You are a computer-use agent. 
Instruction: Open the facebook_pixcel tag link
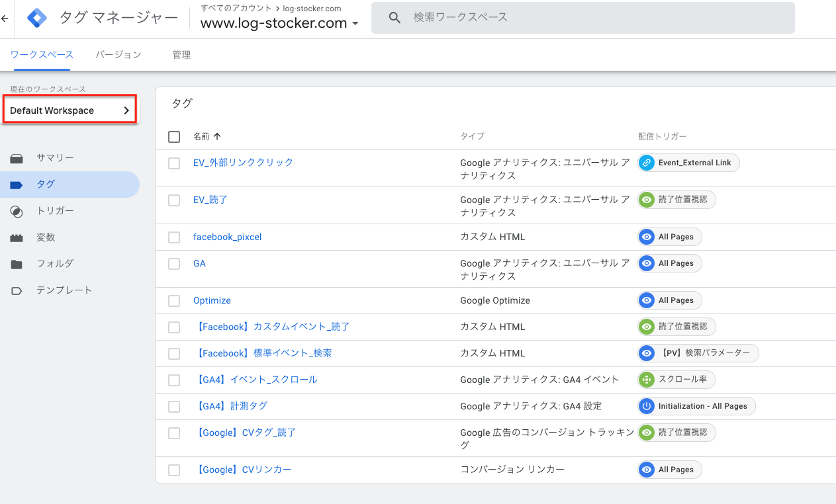coord(228,237)
